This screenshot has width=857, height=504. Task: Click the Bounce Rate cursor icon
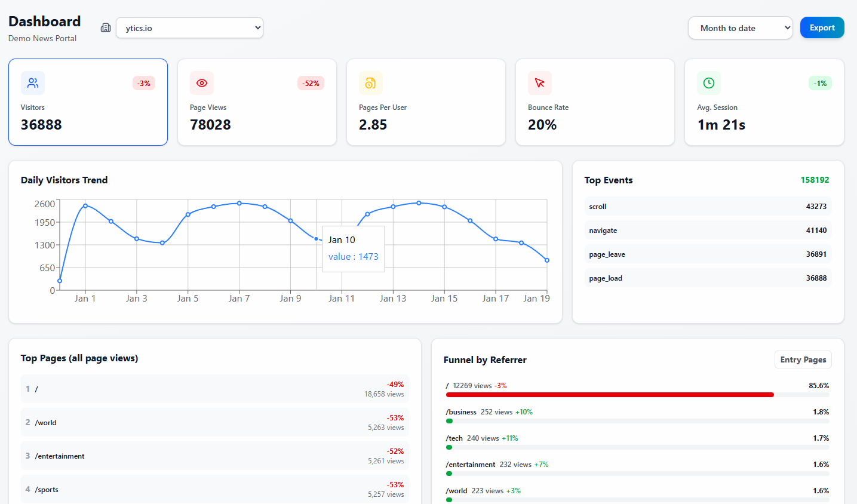(540, 83)
